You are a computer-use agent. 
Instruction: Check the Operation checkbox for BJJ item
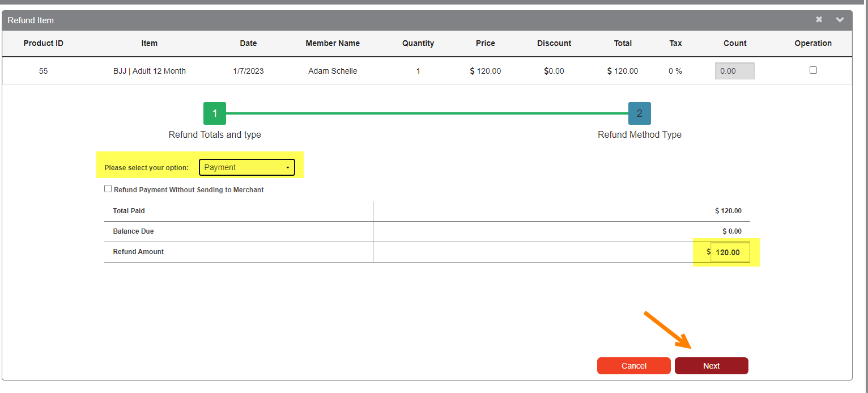click(x=813, y=70)
